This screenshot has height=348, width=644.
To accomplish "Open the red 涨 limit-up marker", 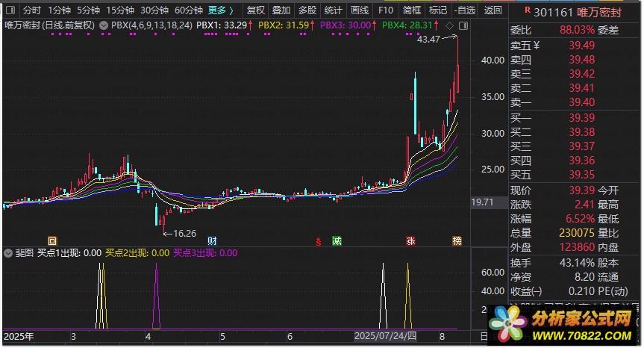I will 410,240.
